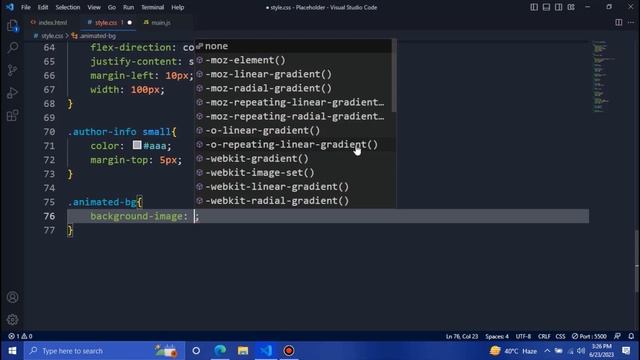Click the split editor right icon
The height and width of the screenshot is (360, 640).
(618, 22)
